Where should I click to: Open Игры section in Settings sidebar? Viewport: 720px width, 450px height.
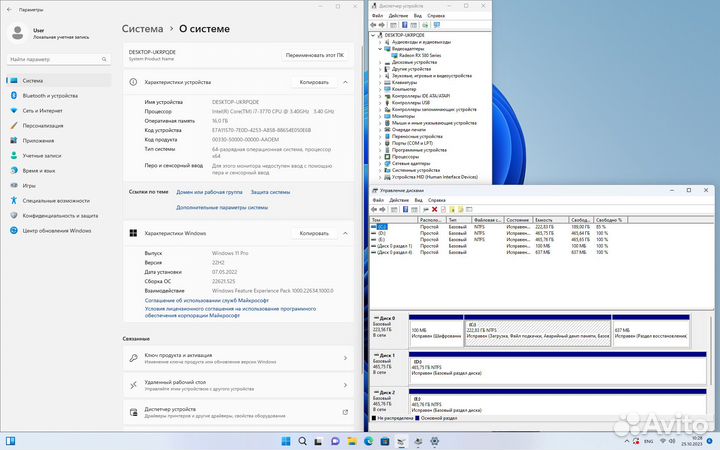click(x=29, y=186)
